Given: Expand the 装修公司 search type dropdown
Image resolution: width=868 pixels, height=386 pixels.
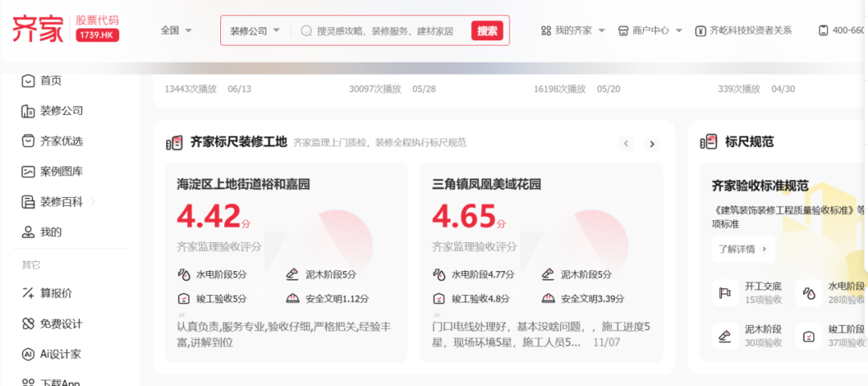Looking at the screenshot, I should pos(255,31).
